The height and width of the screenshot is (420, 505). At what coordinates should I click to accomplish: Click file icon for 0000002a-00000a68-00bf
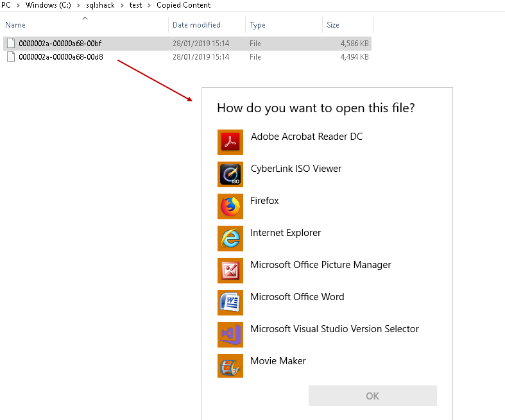click(x=10, y=44)
